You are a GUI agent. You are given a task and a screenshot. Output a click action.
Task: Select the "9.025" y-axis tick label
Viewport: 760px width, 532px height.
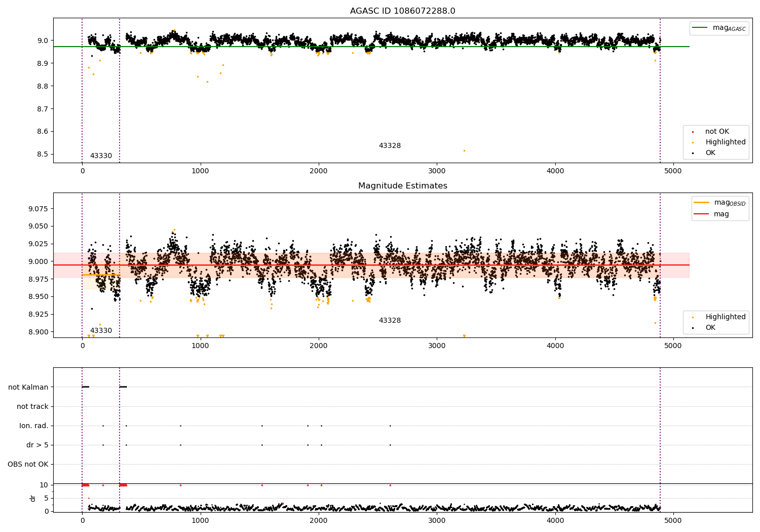pos(39,244)
